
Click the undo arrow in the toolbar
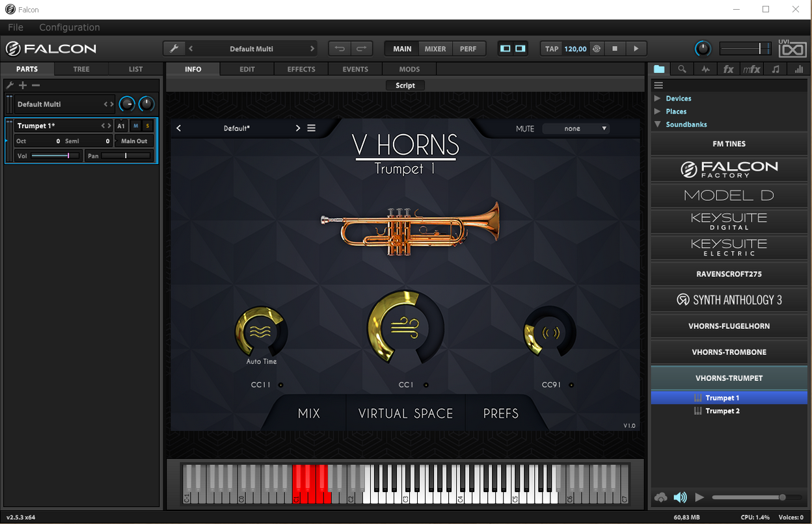click(340, 49)
